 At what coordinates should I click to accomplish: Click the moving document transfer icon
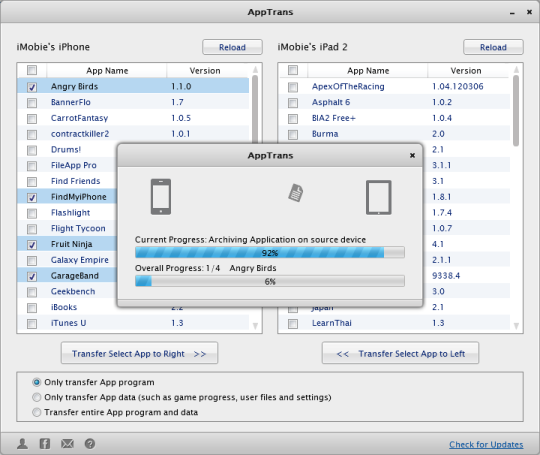pyautogui.click(x=296, y=193)
